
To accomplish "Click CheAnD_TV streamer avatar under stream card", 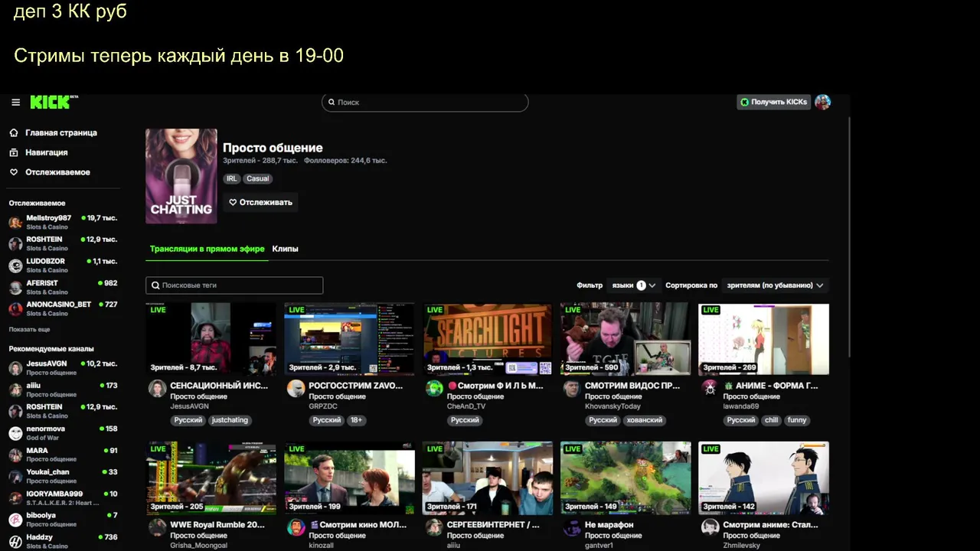I will point(434,388).
